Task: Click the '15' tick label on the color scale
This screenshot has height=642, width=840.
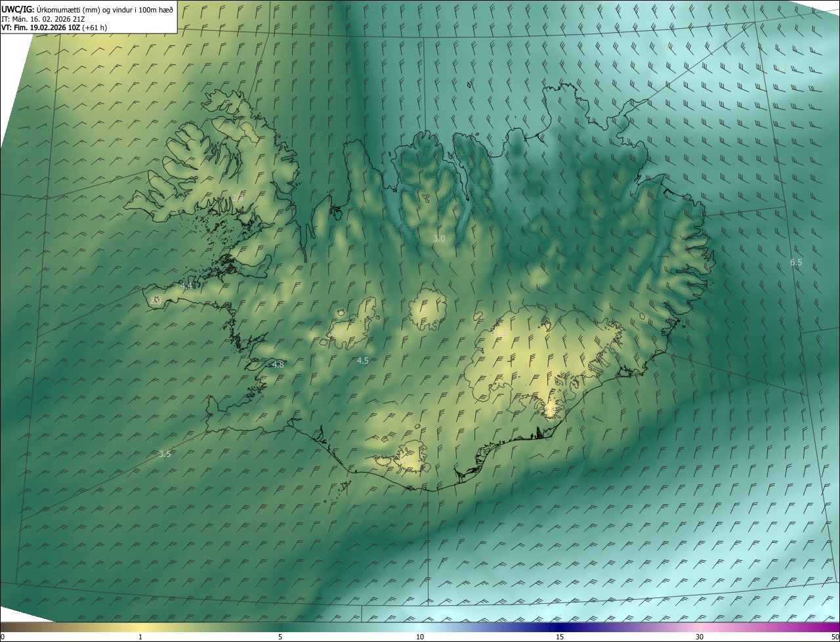Action: click(560, 637)
